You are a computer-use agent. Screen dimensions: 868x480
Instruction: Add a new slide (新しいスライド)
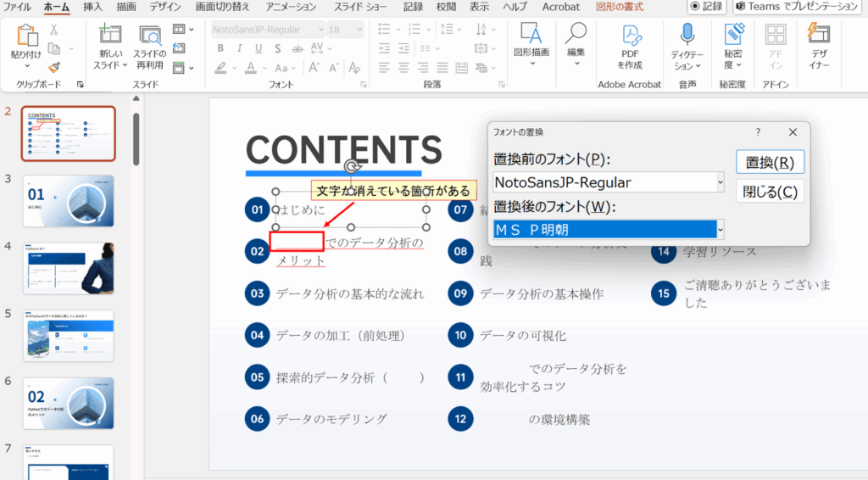[110, 36]
